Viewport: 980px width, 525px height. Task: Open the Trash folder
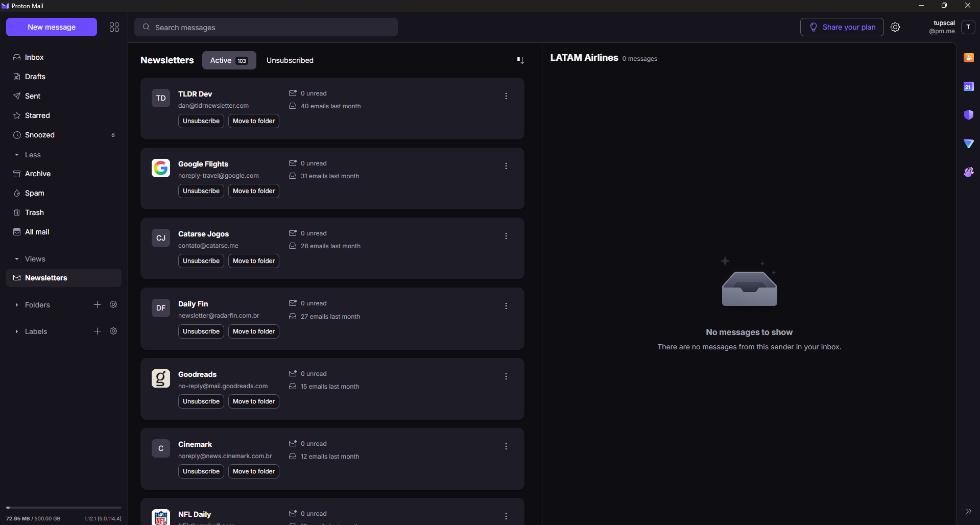pyautogui.click(x=64, y=212)
